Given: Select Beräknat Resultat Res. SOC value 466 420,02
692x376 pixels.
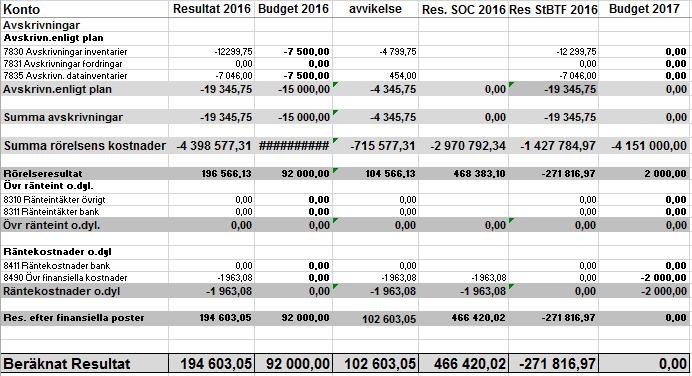Looking at the screenshot, I should pyautogui.click(x=470, y=364).
